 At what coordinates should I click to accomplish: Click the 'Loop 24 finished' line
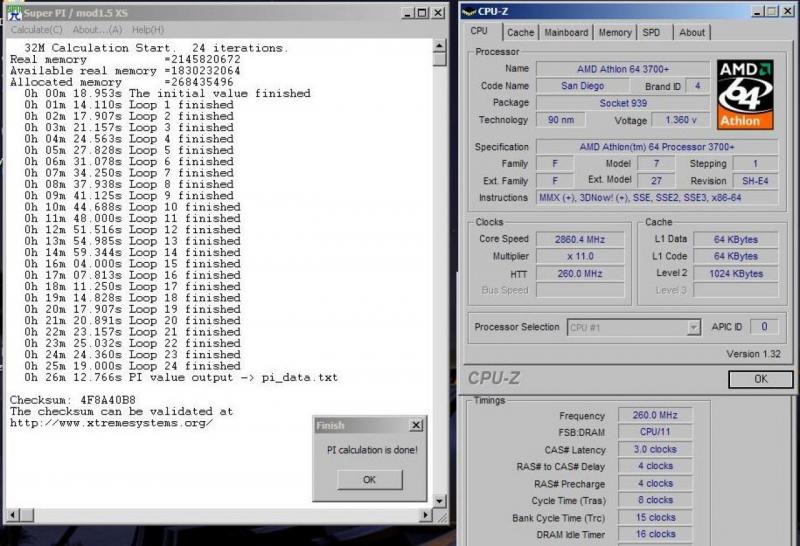click(x=132, y=366)
